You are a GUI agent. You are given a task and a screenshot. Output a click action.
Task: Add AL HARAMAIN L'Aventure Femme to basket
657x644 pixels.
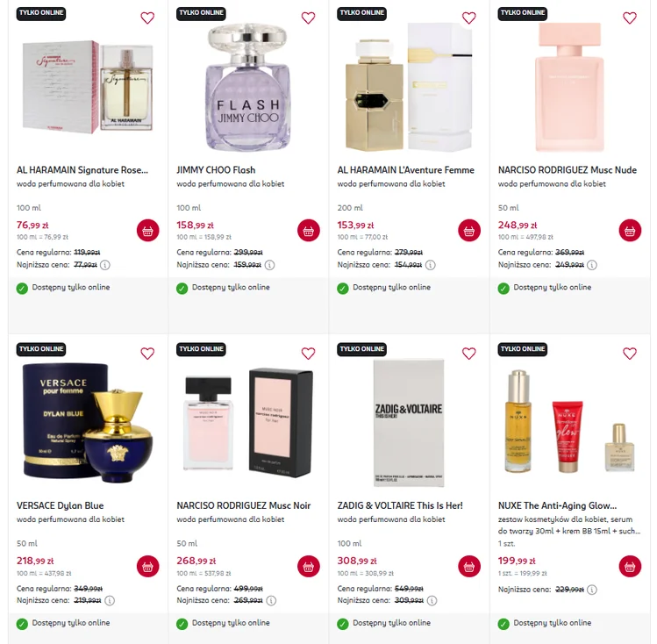click(469, 231)
